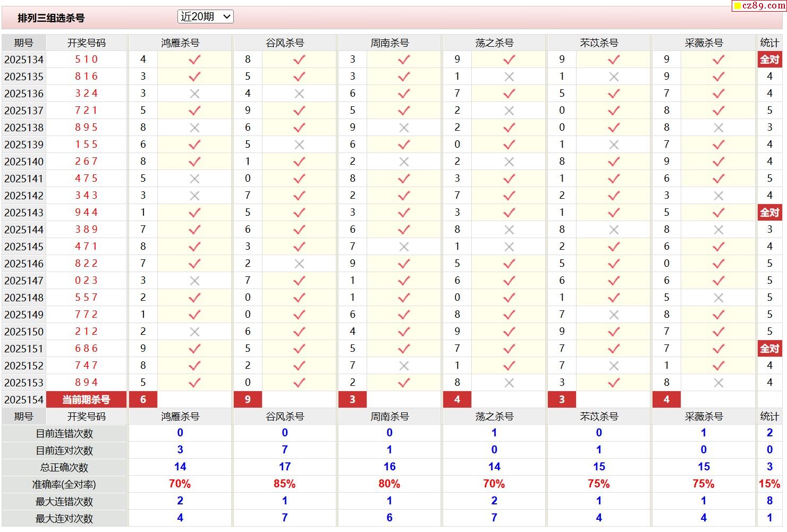Click the bottom 鸿雁杀号 footer header

tap(180, 417)
